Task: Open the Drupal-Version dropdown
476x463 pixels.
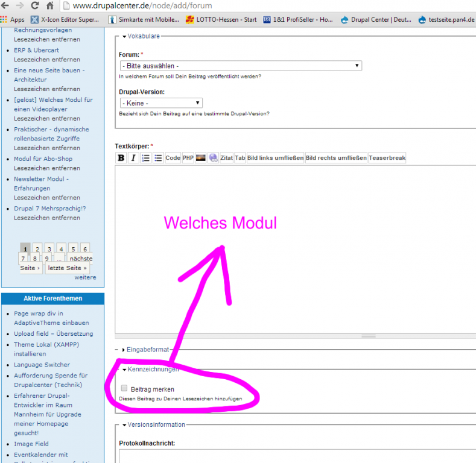Action: click(x=160, y=103)
